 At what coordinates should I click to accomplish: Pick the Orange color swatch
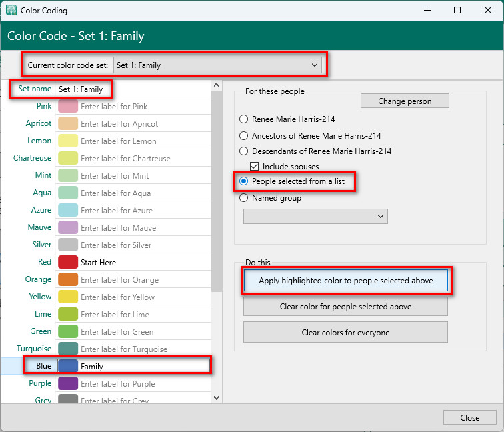[x=68, y=279]
